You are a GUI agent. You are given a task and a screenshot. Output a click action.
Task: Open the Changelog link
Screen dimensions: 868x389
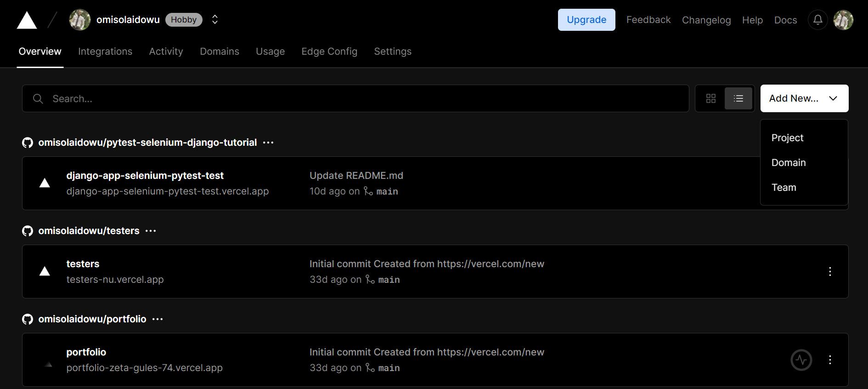706,20
